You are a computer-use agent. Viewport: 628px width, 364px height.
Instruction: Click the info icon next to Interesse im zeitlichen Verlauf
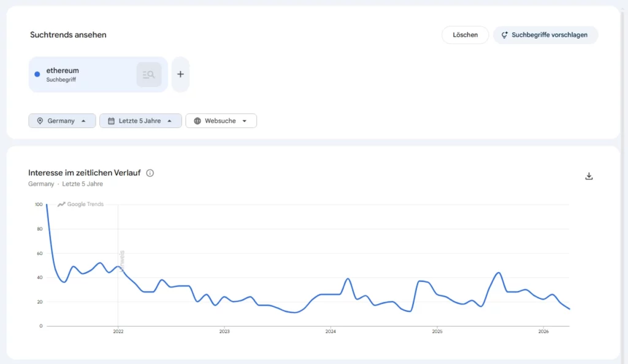pyautogui.click(x=150, y=173)
